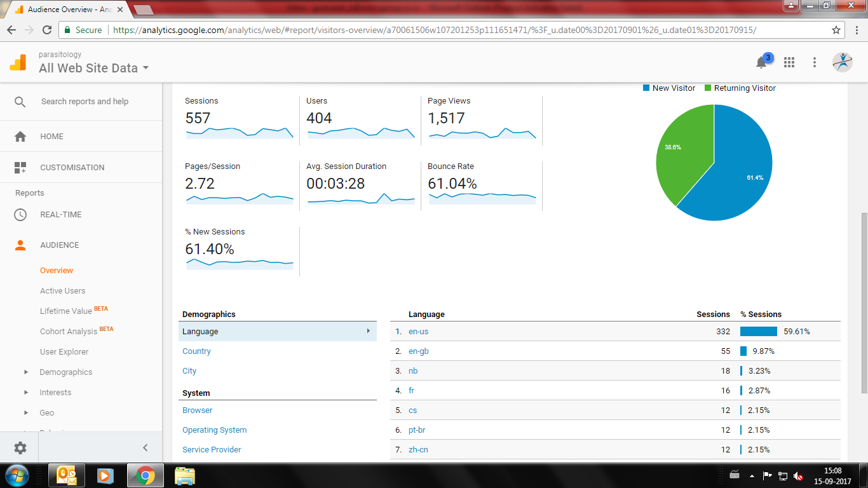
Task: Click the Chrome taskbar icon
Action: 145,475
